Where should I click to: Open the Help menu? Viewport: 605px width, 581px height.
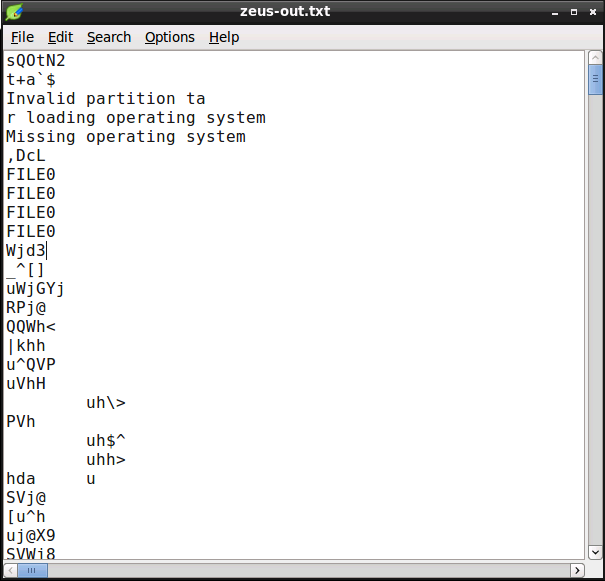tap(224, 37)
